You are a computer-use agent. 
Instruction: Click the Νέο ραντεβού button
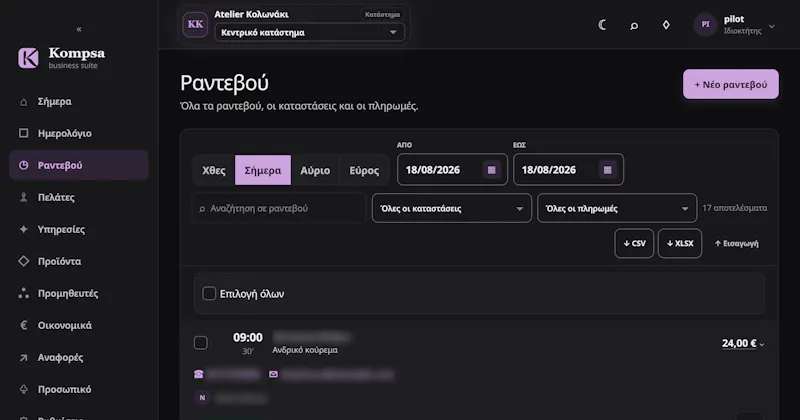coord(731,84)
